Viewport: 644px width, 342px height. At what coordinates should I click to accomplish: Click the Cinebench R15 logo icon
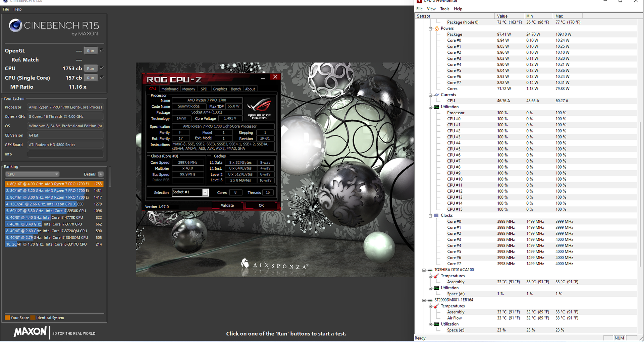(15, 25)
